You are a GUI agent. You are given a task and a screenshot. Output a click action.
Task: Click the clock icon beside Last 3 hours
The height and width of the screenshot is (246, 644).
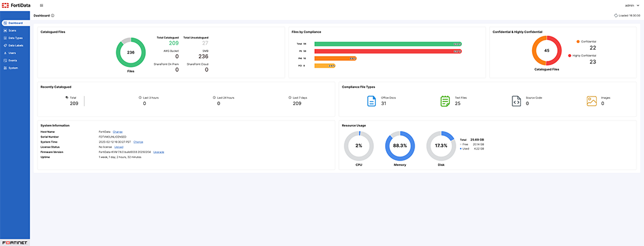click(141, 98)
